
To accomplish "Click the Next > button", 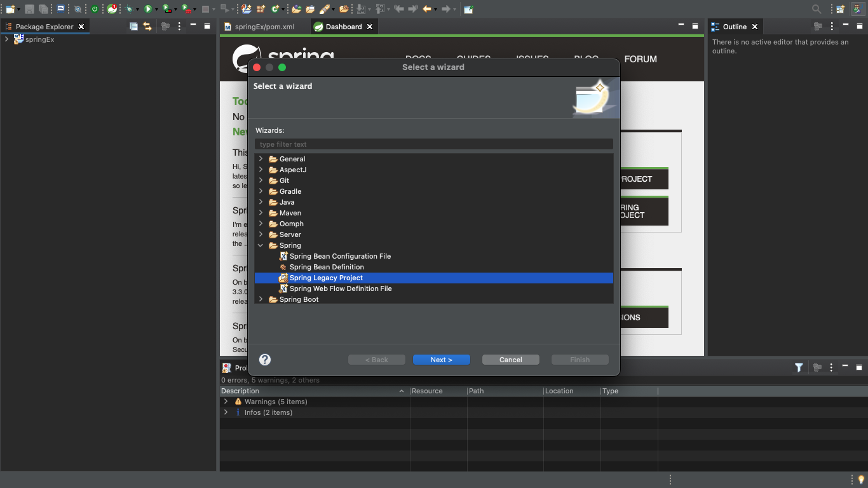I will 442,360.
